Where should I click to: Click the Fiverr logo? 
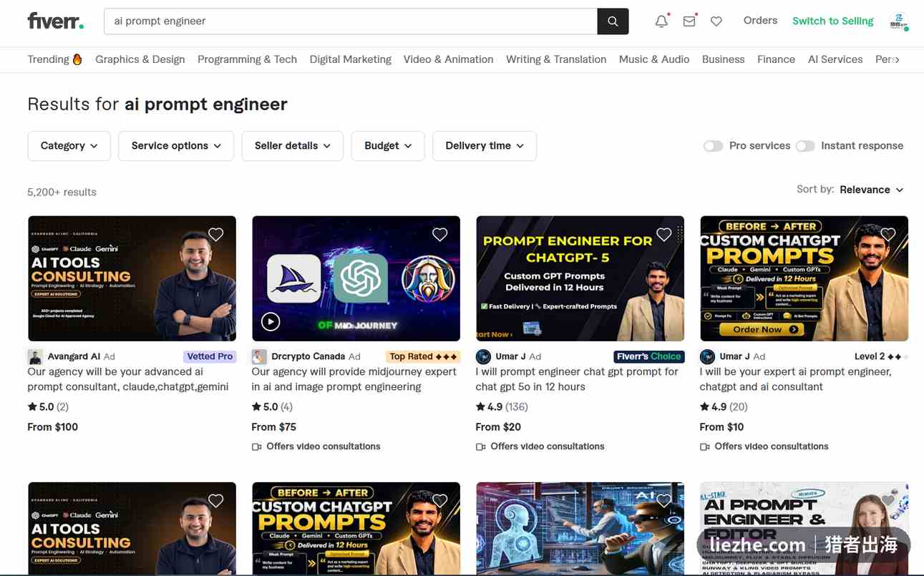(55, 21)
